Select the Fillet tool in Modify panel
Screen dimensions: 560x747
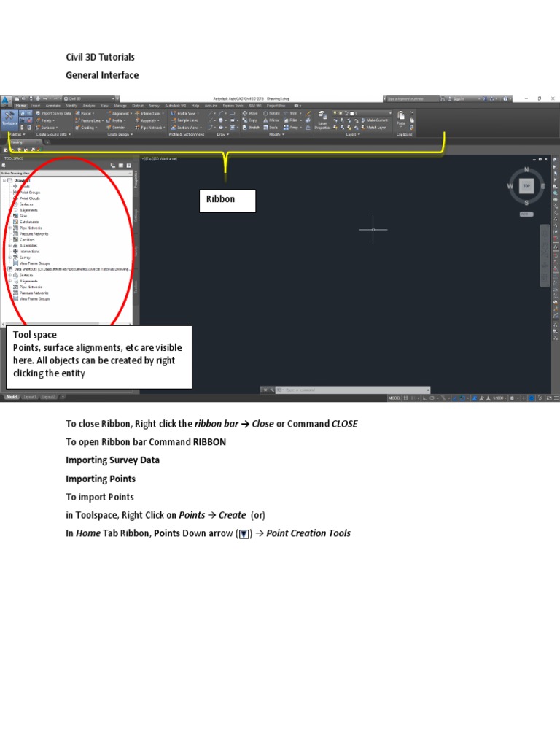tap(292, 120)
